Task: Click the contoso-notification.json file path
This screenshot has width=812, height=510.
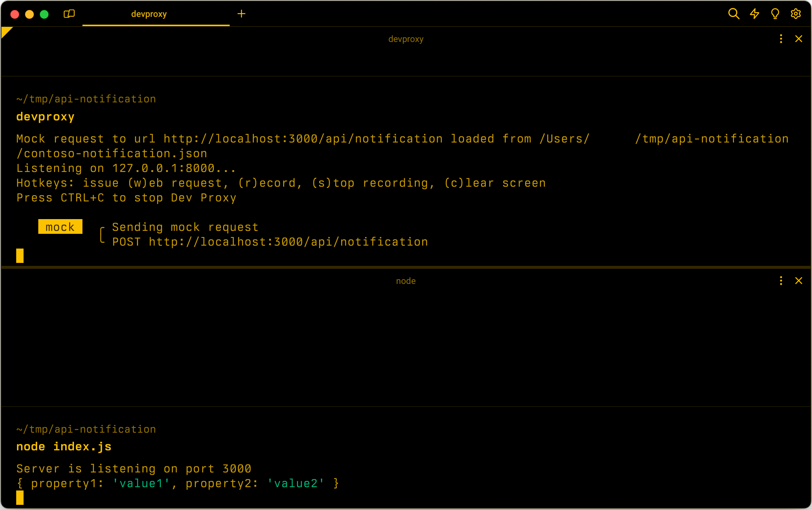Action: click(x=111, y=153)
